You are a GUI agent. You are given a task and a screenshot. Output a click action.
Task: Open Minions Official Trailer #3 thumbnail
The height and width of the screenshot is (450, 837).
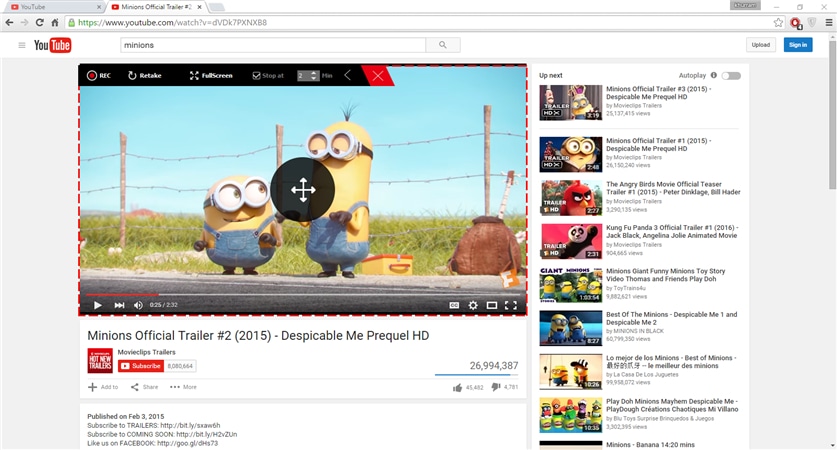click(571, 102)
